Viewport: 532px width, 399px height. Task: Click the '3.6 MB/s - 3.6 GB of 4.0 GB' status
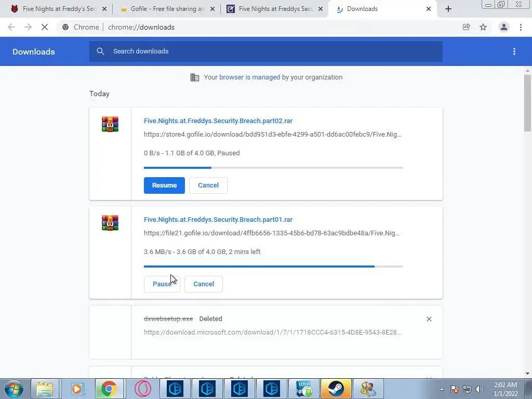(202, 252)
